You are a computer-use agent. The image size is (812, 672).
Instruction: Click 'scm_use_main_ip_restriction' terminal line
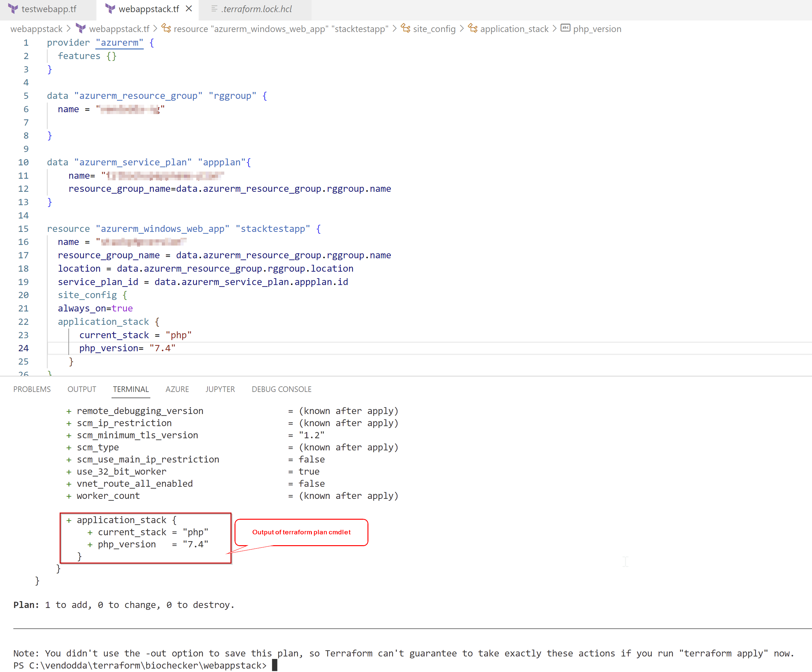coord(148,460)
